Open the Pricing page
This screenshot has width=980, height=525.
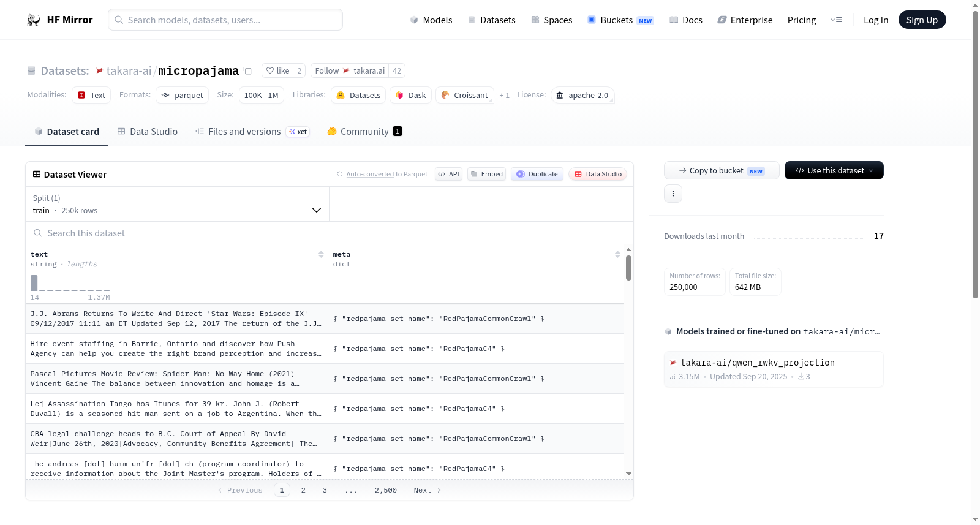tap(802, 20)
